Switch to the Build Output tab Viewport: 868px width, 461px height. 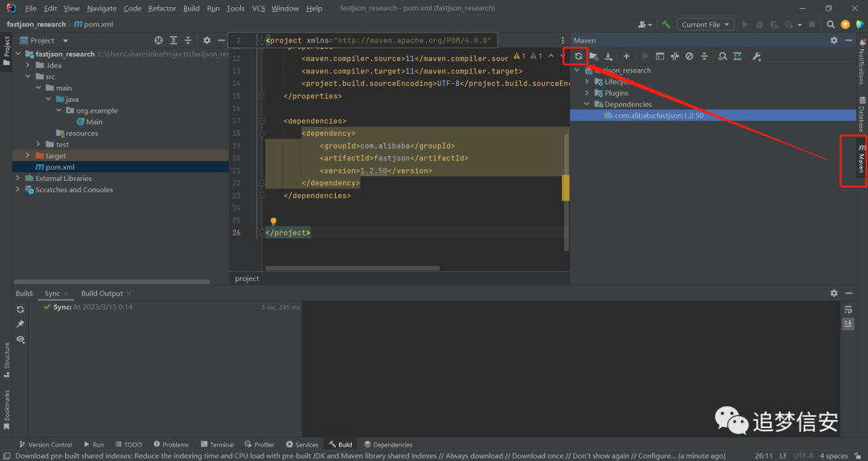point(102,293)
